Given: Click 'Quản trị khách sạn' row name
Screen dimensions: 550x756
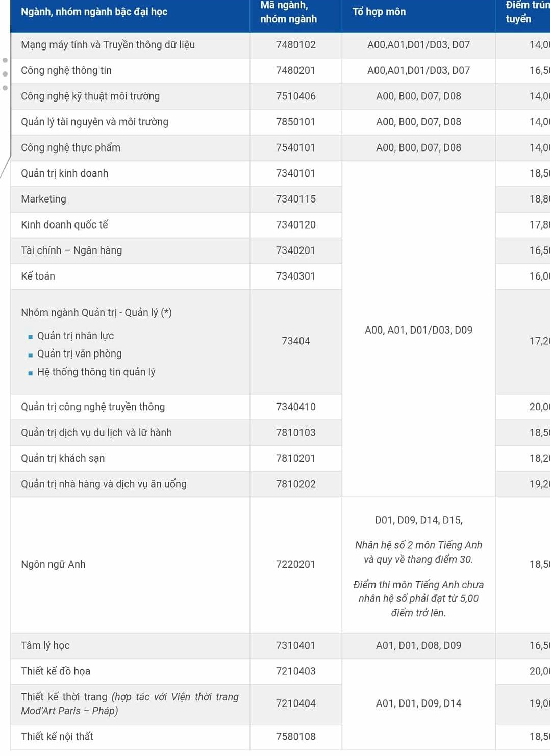Looking at the screenshot, I should point(63,458).
